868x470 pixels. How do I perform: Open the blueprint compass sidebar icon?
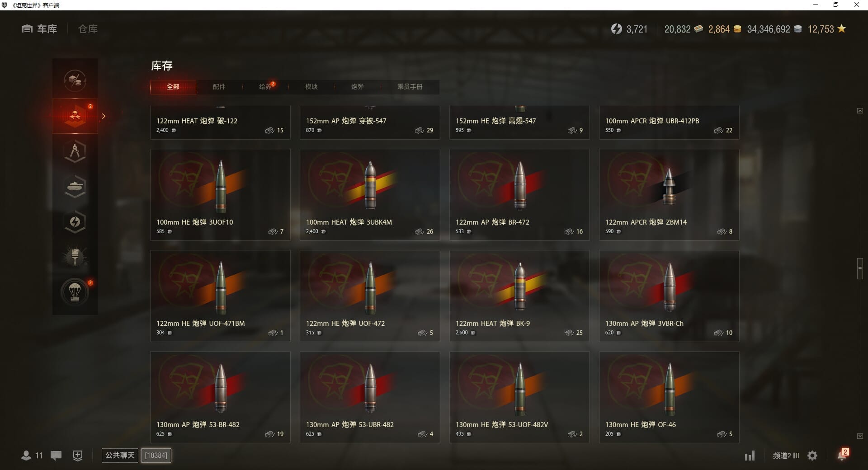75,151
